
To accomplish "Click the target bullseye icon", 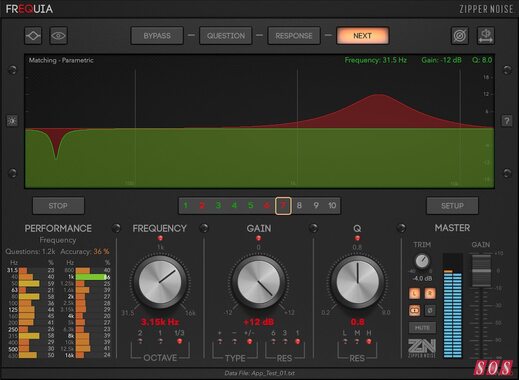I will point(460,36).
